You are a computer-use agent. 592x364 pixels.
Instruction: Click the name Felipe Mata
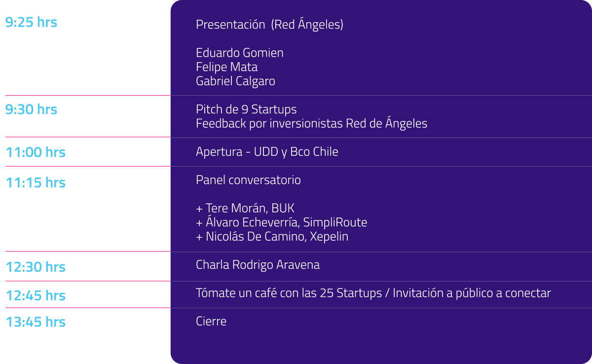click(226, 67)
